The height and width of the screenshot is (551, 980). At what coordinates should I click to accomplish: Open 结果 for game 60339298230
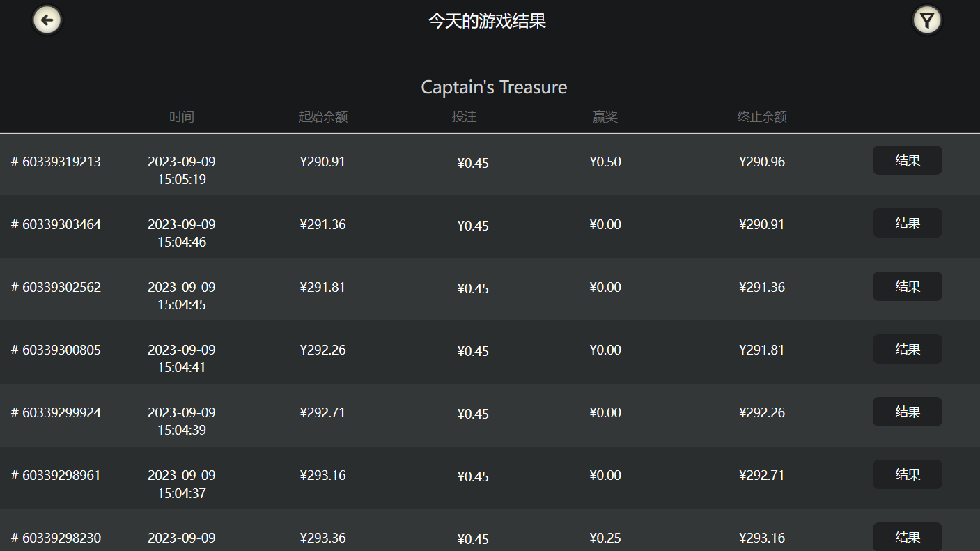point(907,536)
